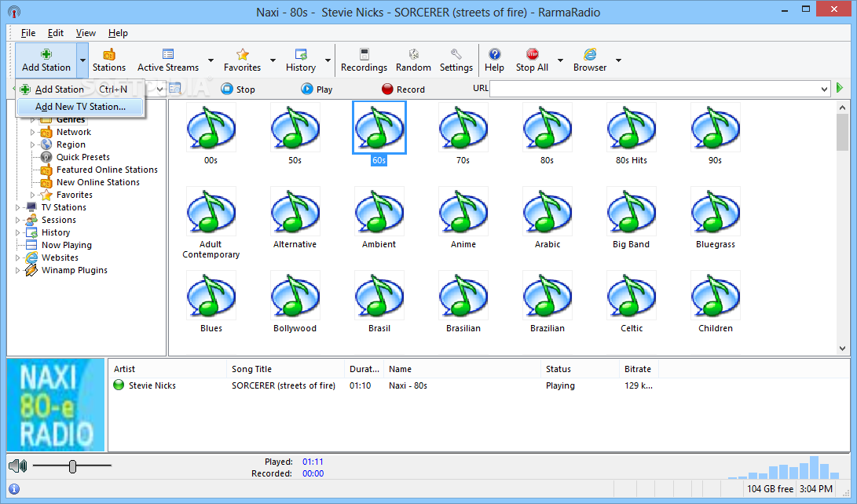Open the URL combo box dropdown
This screenshot has height=504, width=857.
[824, 89]
